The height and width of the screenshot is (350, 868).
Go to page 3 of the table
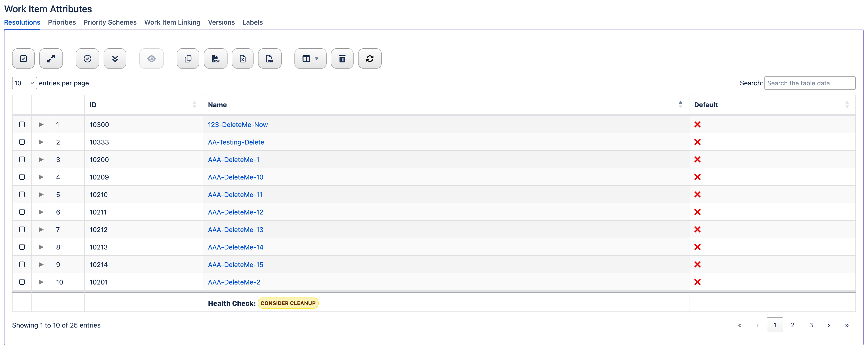coord(811,325)
